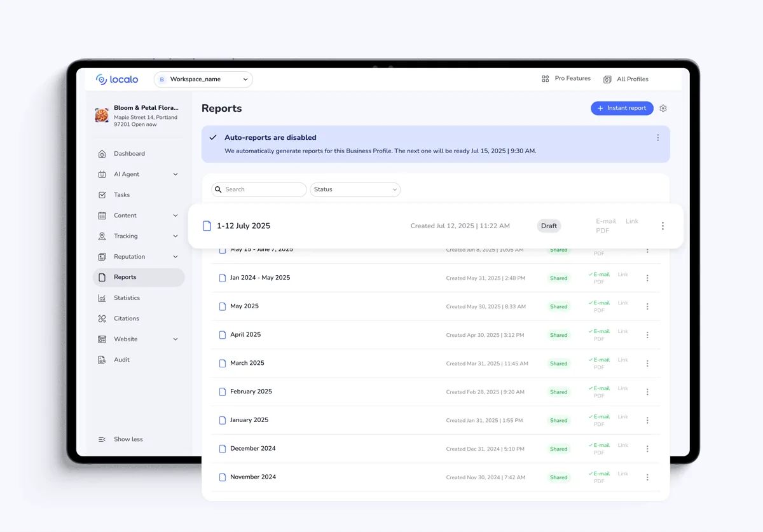Open the Workspace_name dropdown
763x532 pixels.
point(203,79)
